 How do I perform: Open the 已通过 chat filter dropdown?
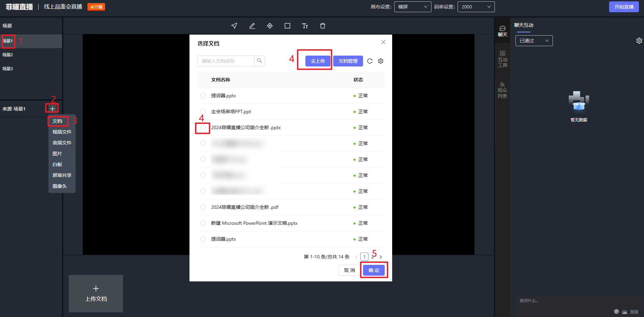pyautogui.click(x=534, y=41)
